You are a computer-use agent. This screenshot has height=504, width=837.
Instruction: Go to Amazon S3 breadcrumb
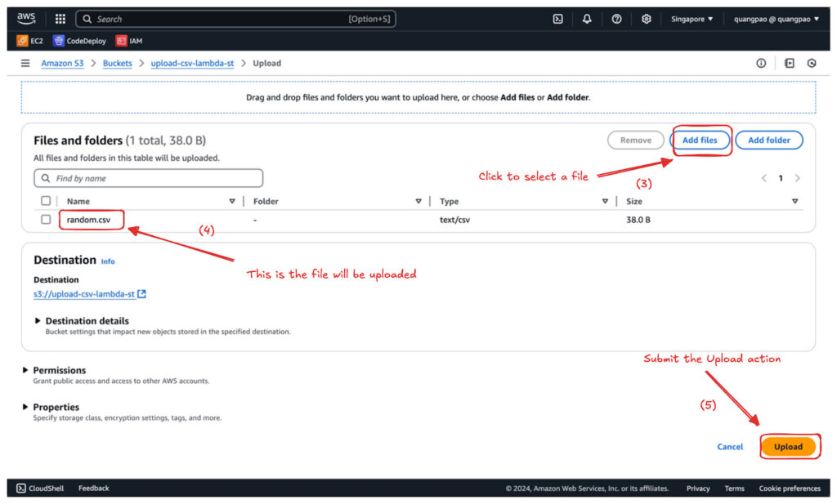pyautogui.click(x=62, y=63)
